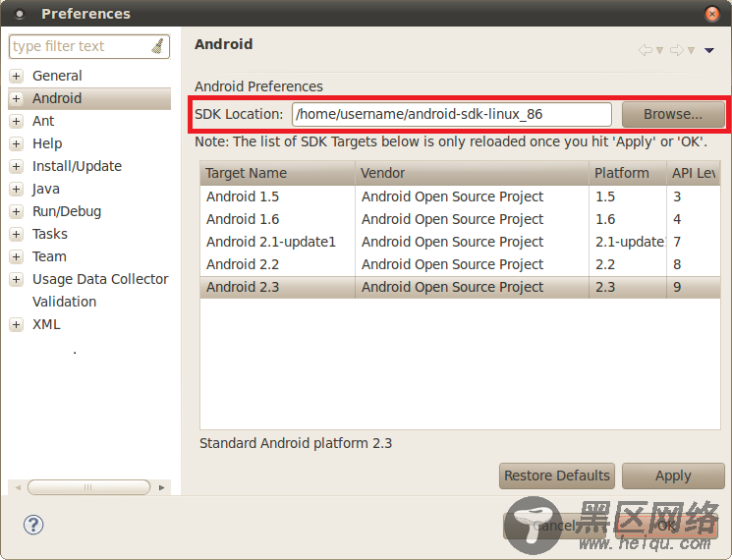
Task: Select Validation in preferences tree
Action: click(65, 302)
